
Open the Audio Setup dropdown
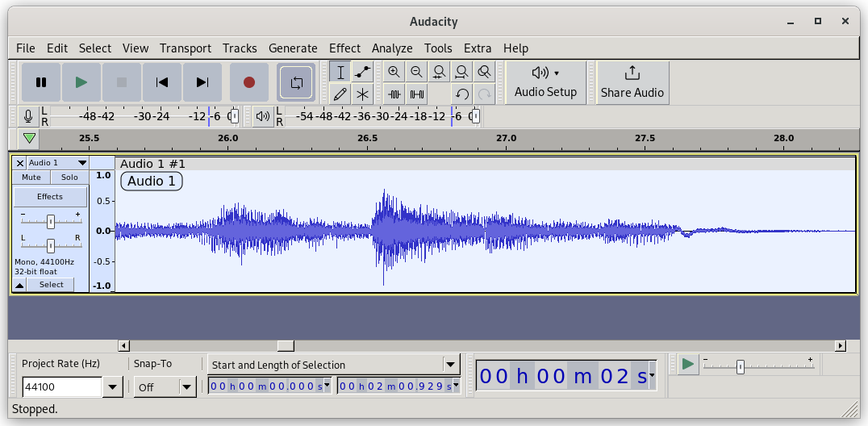pos(545,82)
